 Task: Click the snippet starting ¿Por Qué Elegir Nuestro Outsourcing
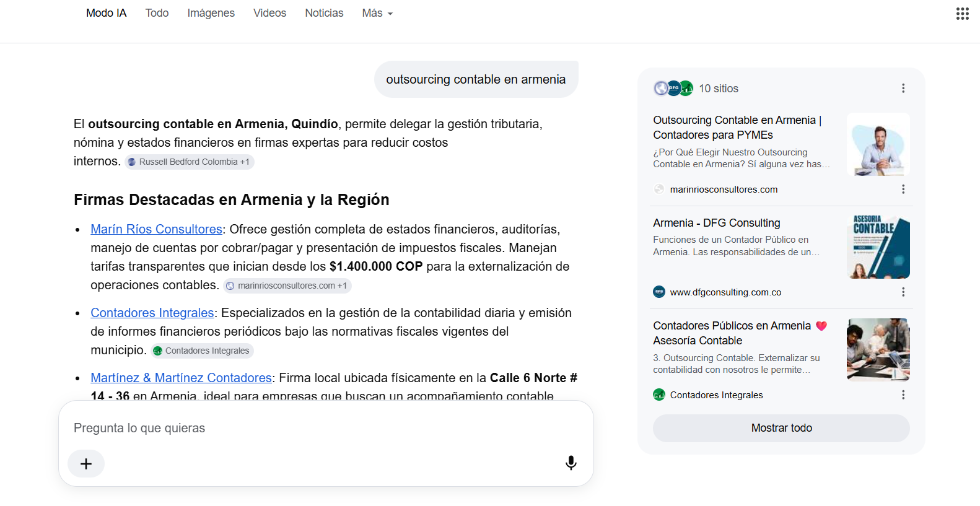coord(741,158)
